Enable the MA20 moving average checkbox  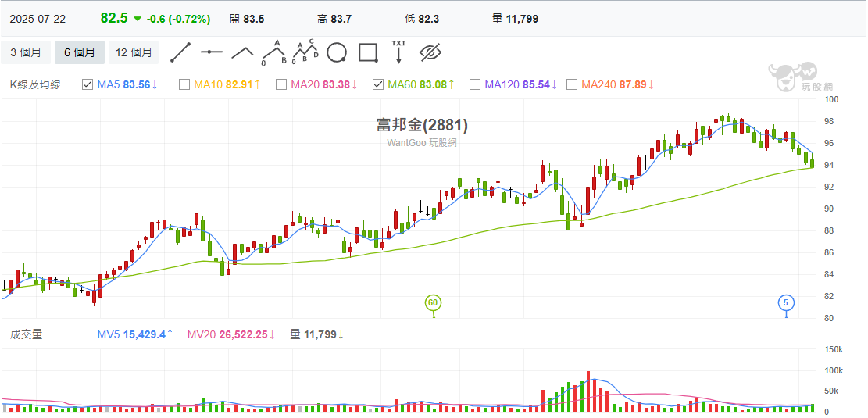(x=281, y=84)
